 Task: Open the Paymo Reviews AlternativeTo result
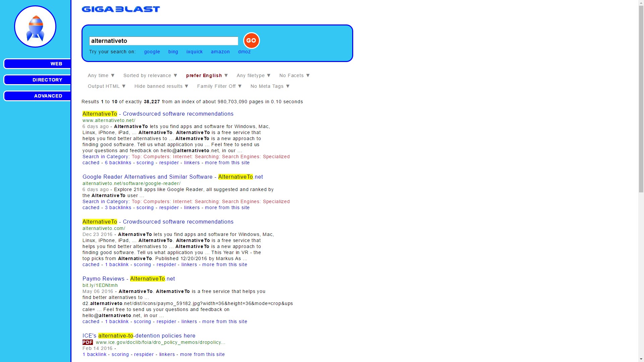pos(128,279)
